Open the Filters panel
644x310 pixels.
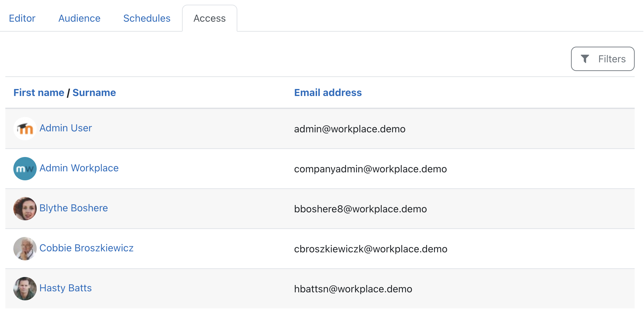pos(602,59)
